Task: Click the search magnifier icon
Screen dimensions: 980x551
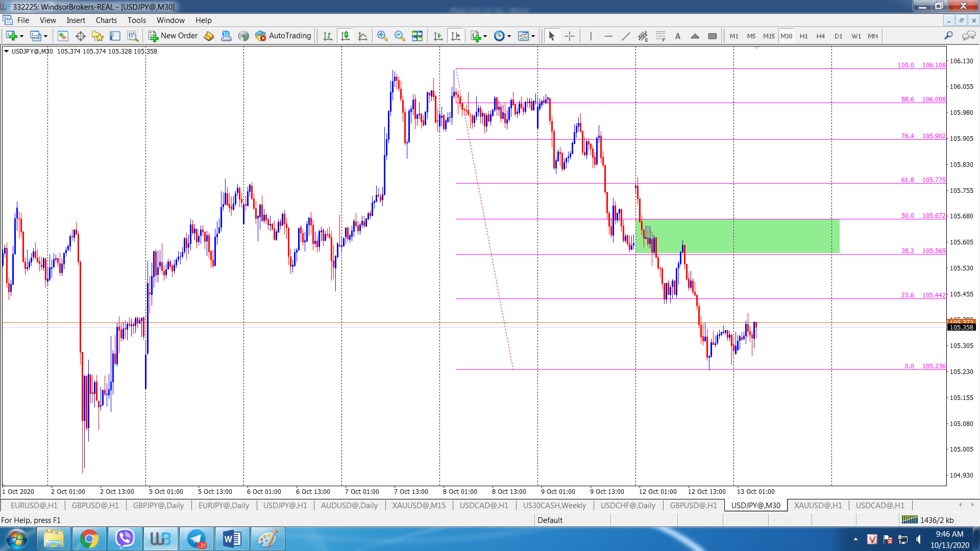Action: click(949, 36)
